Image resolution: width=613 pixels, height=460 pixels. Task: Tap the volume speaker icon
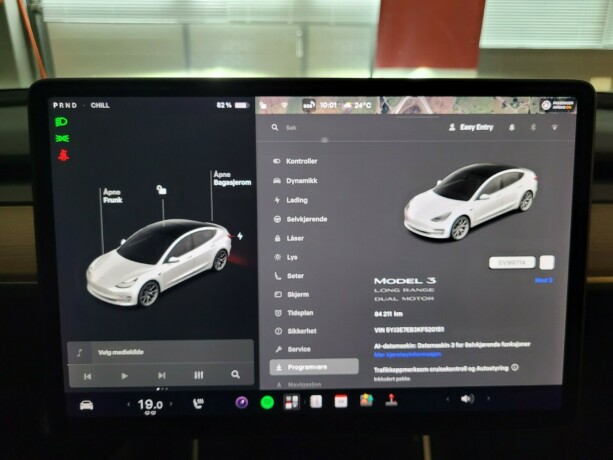tap(467, 399)
